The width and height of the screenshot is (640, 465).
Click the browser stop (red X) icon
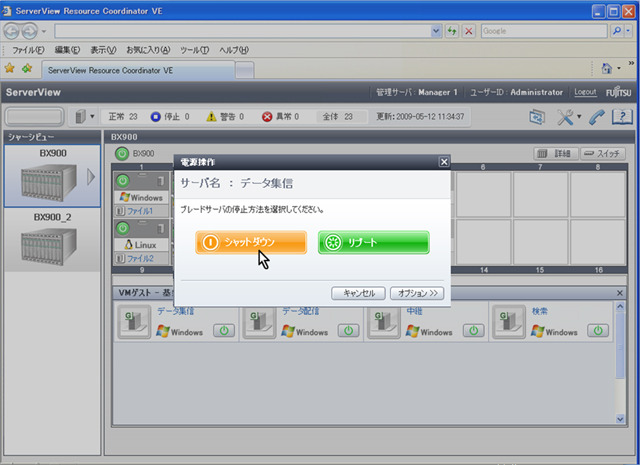pos(469,31)
